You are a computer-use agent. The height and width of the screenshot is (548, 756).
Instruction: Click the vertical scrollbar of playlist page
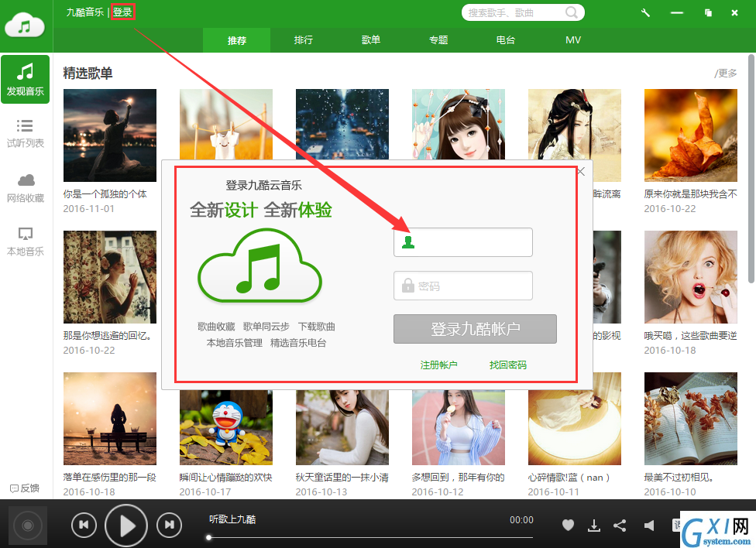[751, 169]
